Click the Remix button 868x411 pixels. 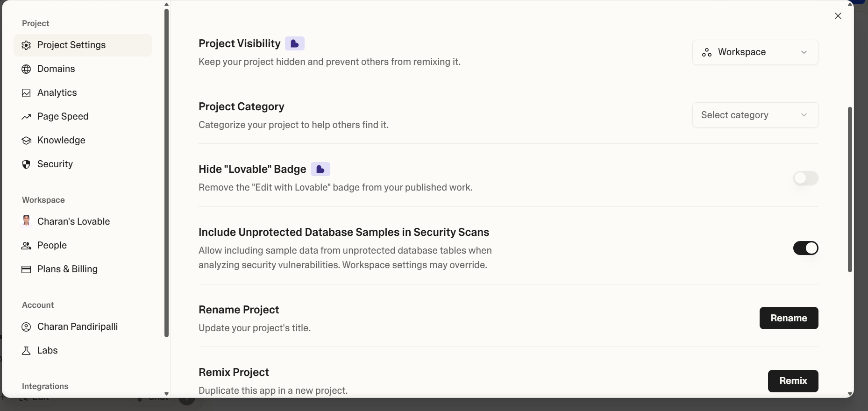click(793, 381)
